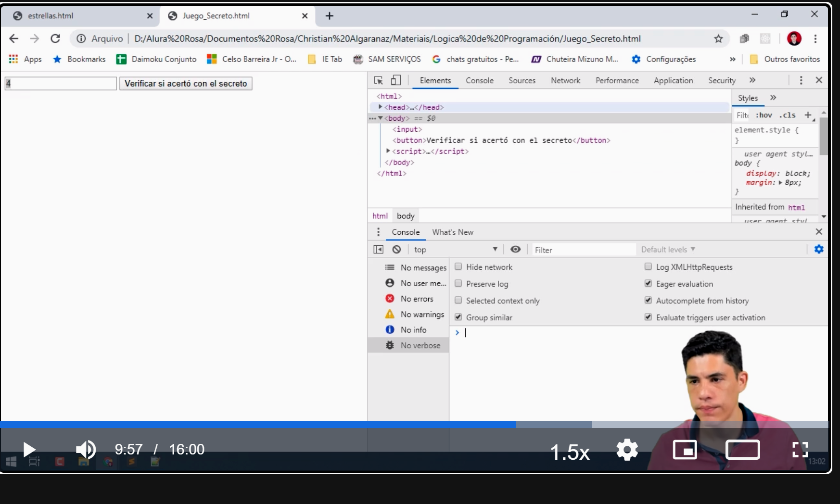This screenshot has height=504, width=840.
Task: Collapse the body element node
Action: tap(381, 118)
